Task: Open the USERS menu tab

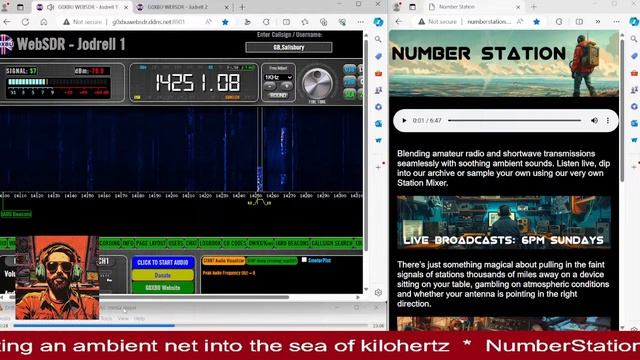Action: (176, 243)
